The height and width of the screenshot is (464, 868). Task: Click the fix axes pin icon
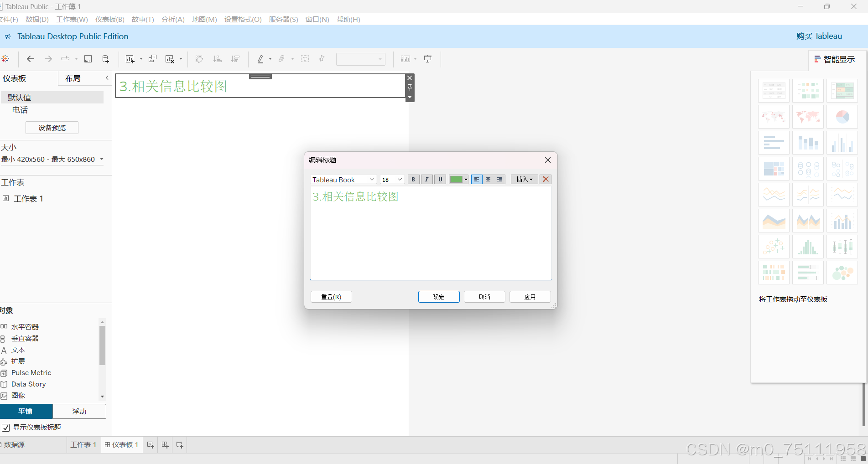pyautogui.click(x=322, y=59)
